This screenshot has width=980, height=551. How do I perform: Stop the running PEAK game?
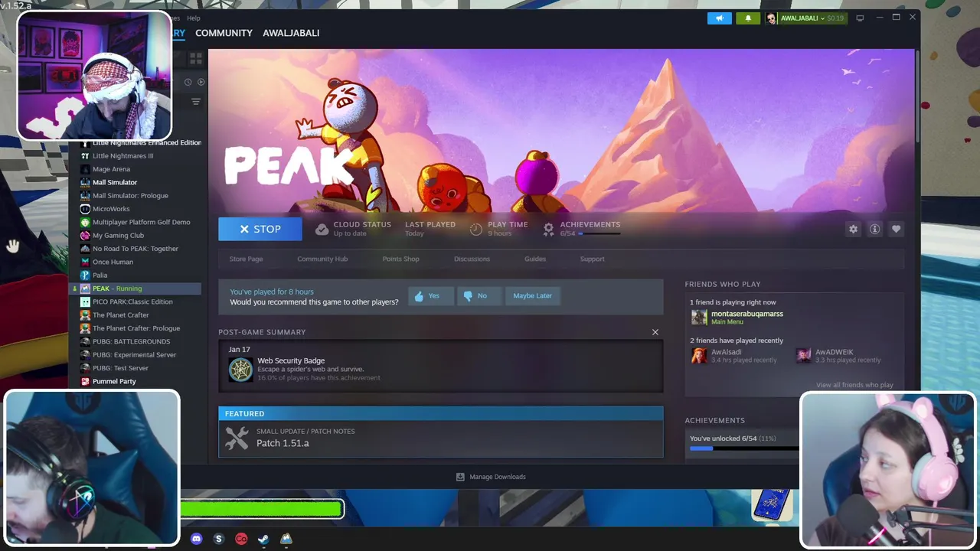point(260,229)
